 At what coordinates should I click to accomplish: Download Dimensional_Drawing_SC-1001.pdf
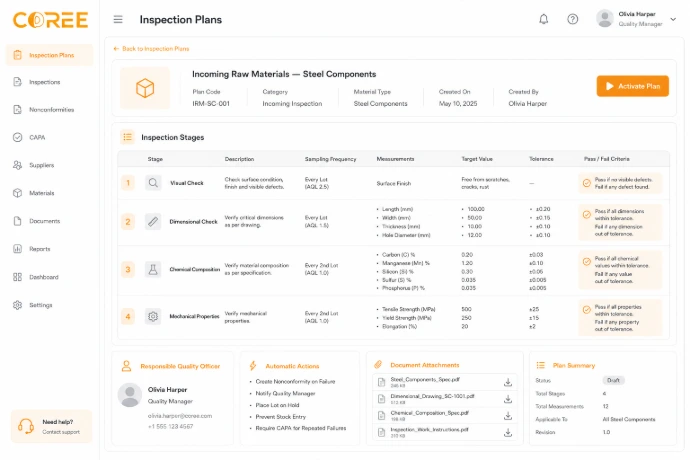[508, 399]
